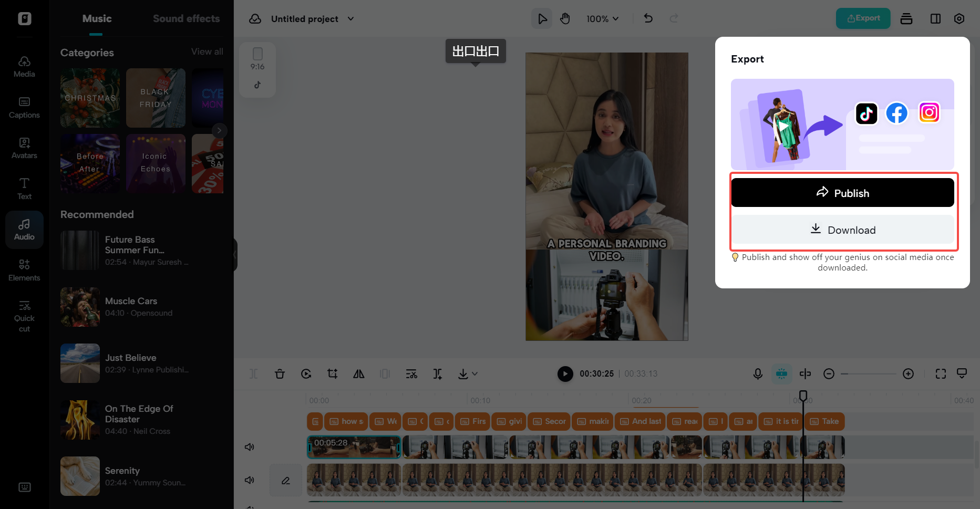Click the delete trash icon in timeline toolbar
This screenshot has width=980, height=509.
pyautogui.click(x=280, y=374)
